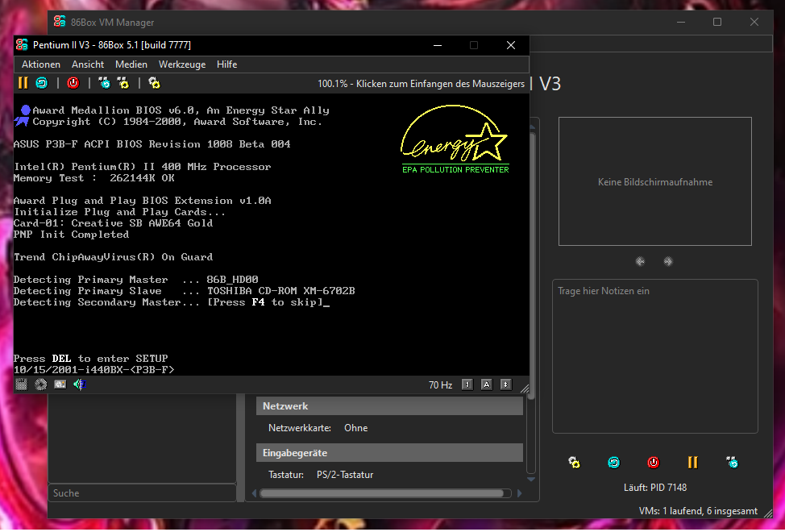The width and height of the screenshot is (785, 532).
Task: Send Ctrl+Alt+Del using the toolbar icon
Action: (104, 83)
